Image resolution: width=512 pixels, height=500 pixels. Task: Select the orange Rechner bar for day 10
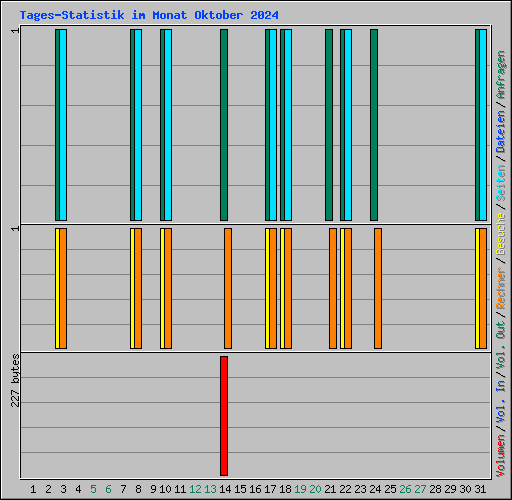pos(168,289)
